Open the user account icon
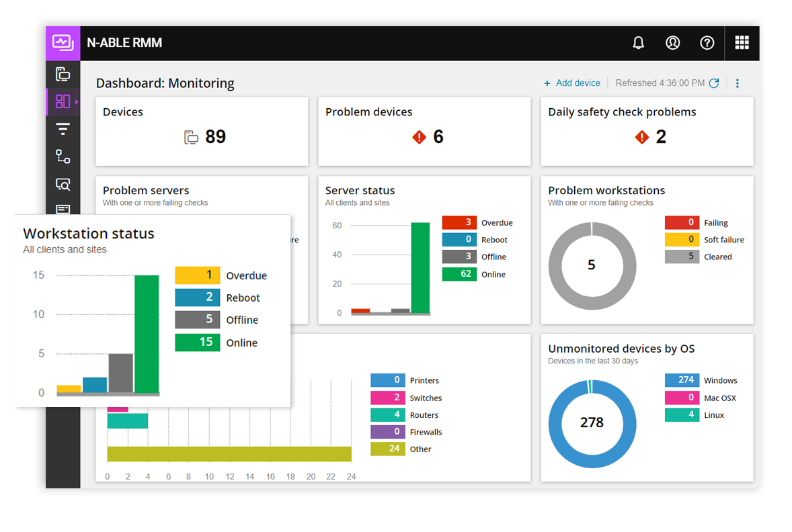 coord(672,42)
